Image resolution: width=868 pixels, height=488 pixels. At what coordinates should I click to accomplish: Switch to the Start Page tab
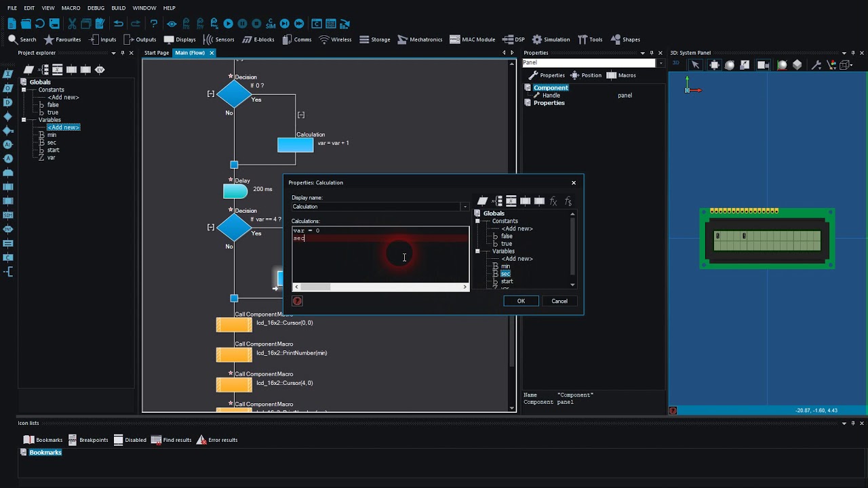pyautogui.click(x=157, y=53)
